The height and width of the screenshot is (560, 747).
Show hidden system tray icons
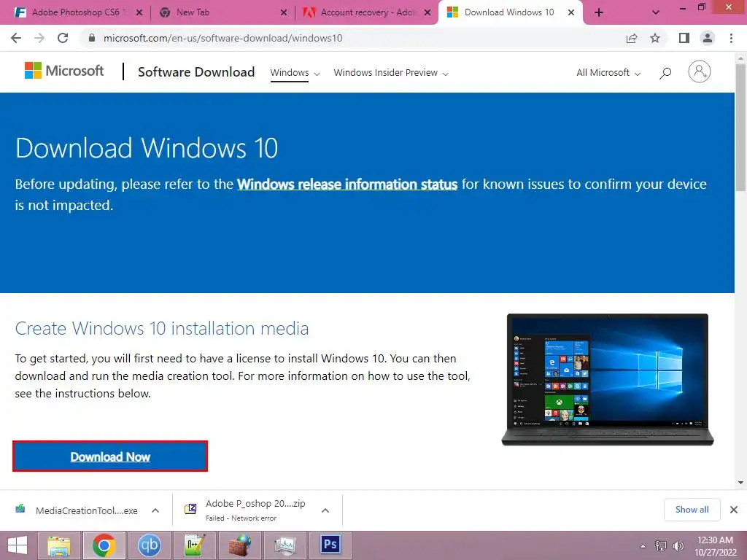[x=643, y=546]
